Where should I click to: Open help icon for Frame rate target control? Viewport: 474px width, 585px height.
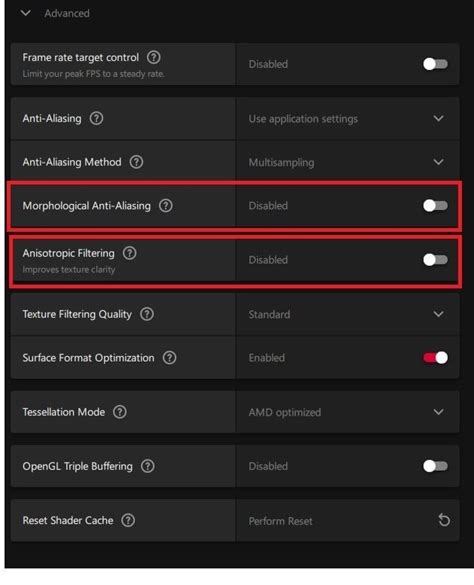154,57
